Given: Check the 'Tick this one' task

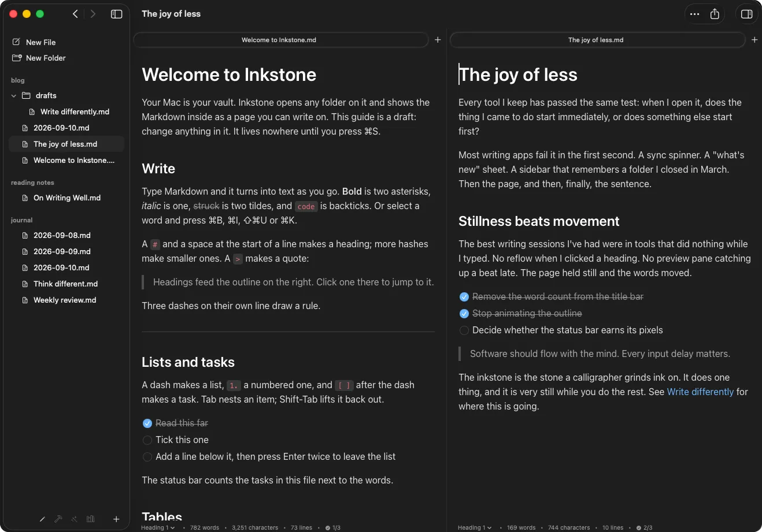Looking at the screenshot, I should (x=147, y=440).
